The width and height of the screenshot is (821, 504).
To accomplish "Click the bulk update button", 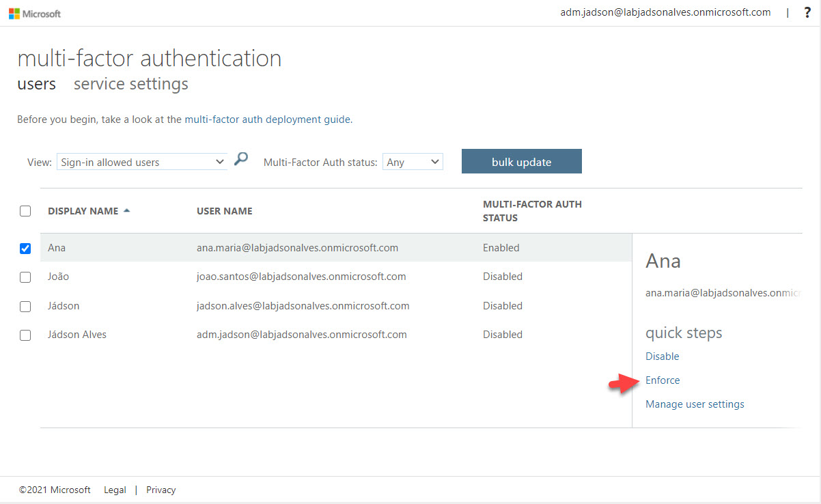I will pyautogui.click(x=521, y=162).
